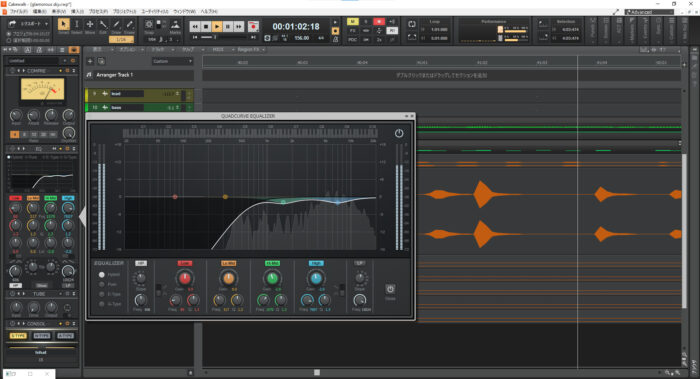The height and width of the screenshot is (379, 700).
Task: Open the 表示 (View) menu
Action: (x=59, y=11)
